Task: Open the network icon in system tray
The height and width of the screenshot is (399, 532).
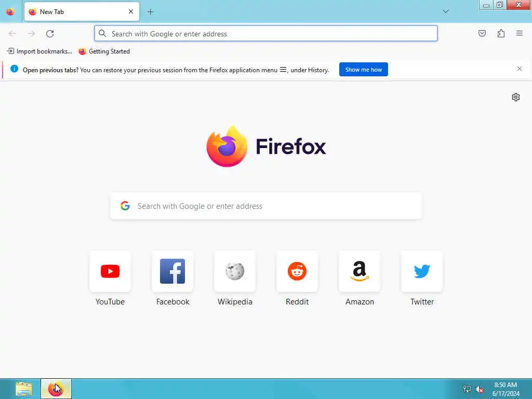Action: [x=467, y=389]
